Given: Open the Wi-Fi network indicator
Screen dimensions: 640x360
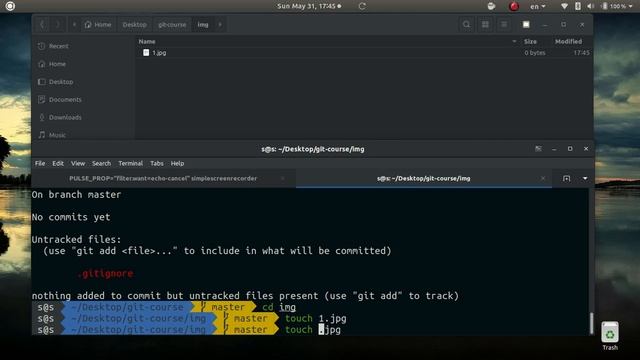Looking at the screenshot, I should pos(564,6).
